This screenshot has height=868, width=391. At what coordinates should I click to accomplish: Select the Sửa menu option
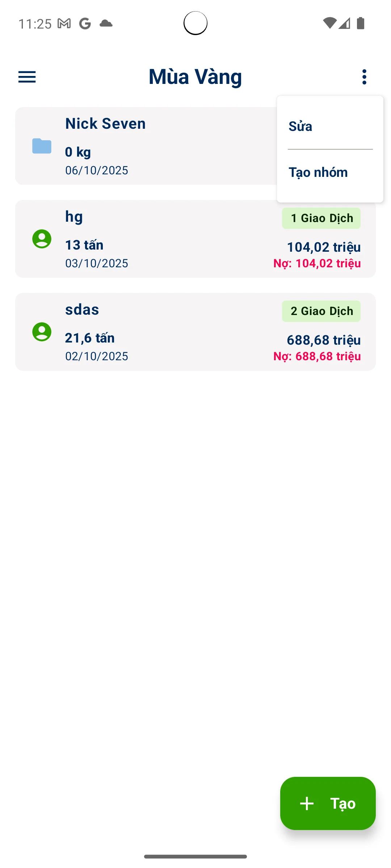tap(300, 127)
